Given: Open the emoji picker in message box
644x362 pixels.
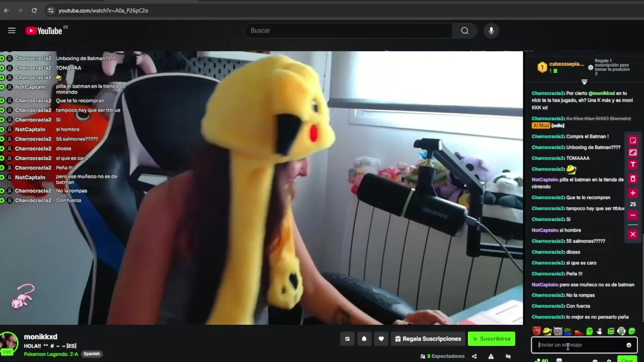Looking at the screenshot, I should point(628,345).
